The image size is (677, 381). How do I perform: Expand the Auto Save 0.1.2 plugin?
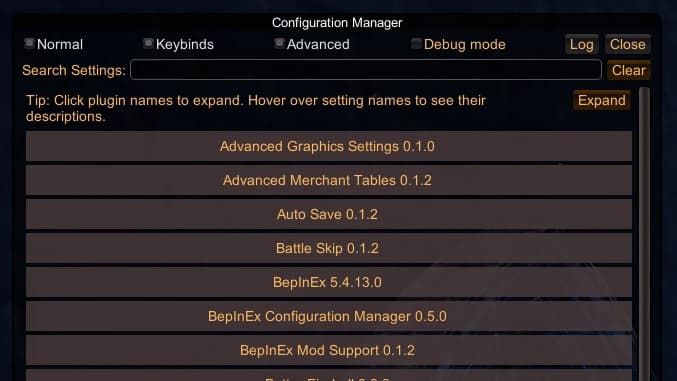tap(329, 214)
